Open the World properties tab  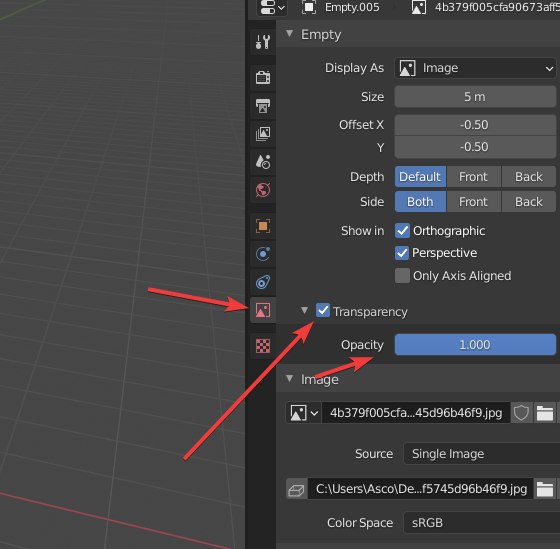point(263,190)
